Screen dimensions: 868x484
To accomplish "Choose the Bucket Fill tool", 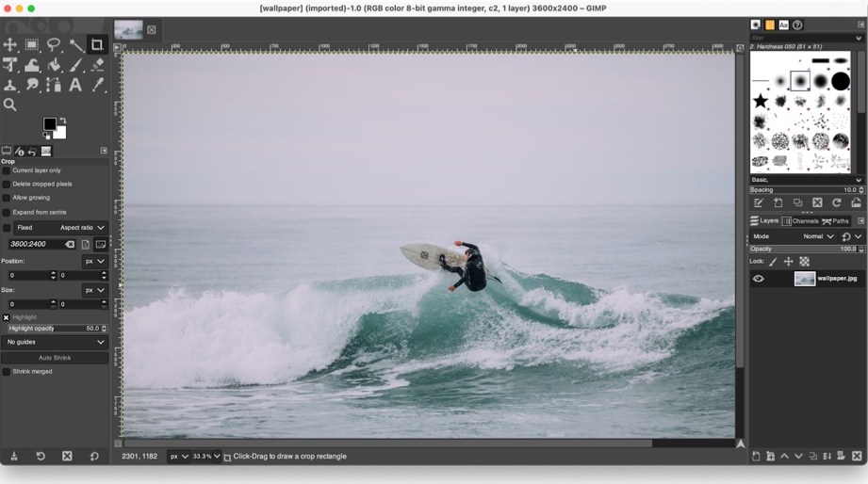I will 54,66.
